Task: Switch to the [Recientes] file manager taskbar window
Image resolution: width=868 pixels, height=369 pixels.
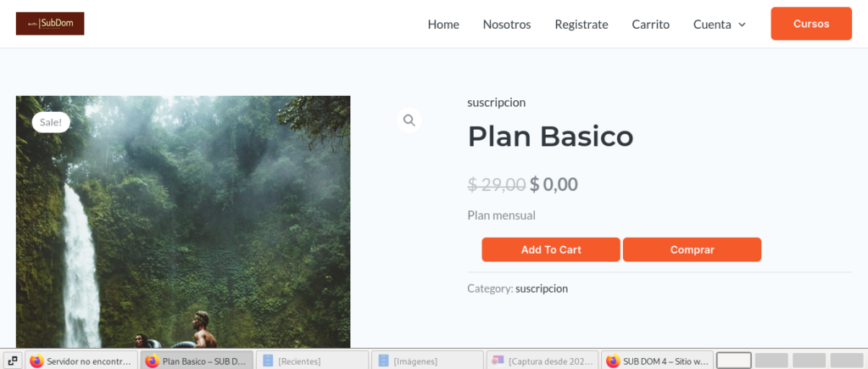Action: coord(312,361)
